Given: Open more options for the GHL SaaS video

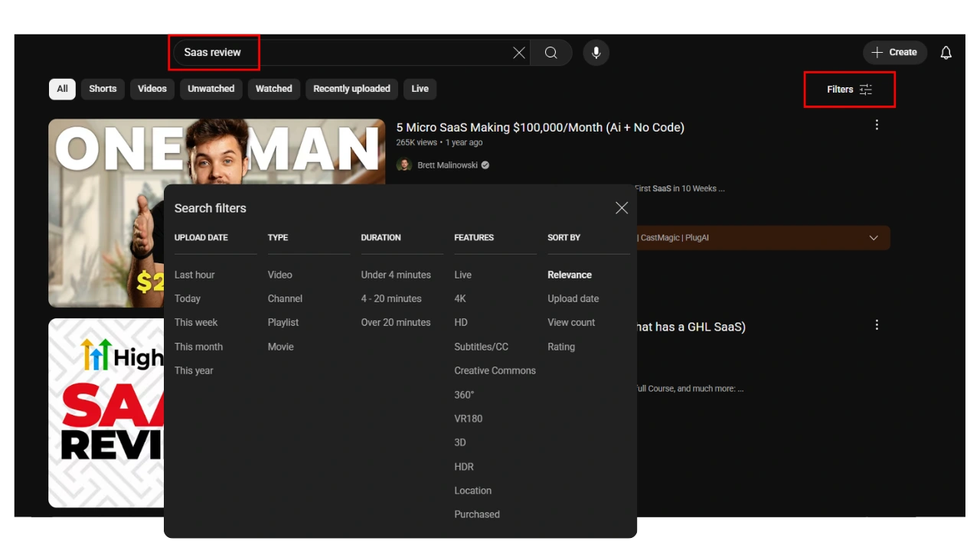Looking at the screenshot, I should click(877, 325).
